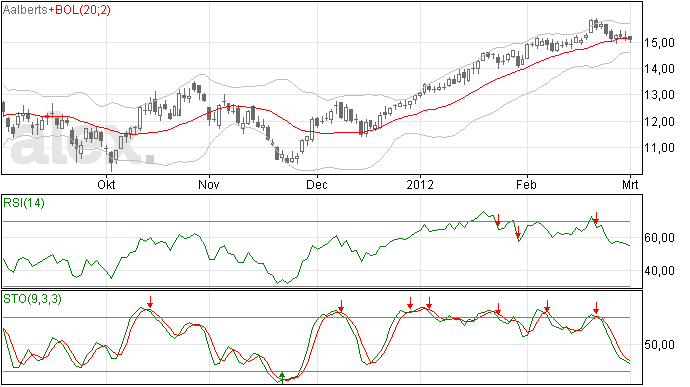Click the last red arrow in STO panel
This screenshot has width=690, height=387.
[596, 308]
